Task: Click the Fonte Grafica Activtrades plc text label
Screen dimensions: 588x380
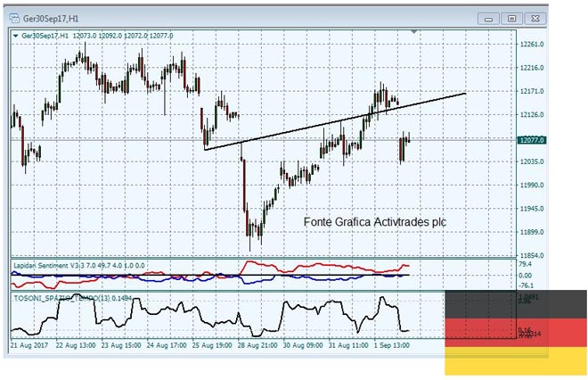Action: 374,222
